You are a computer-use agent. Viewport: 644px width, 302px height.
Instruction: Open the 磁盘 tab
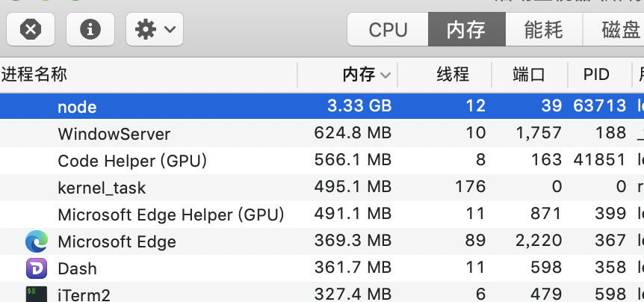point(620,30)
